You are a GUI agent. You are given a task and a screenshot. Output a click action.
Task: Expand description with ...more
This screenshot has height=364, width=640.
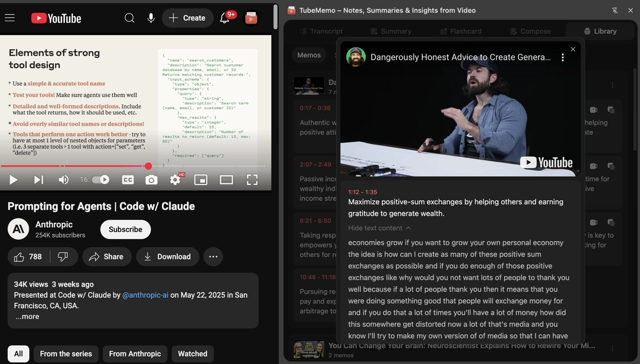pos(27,317)
